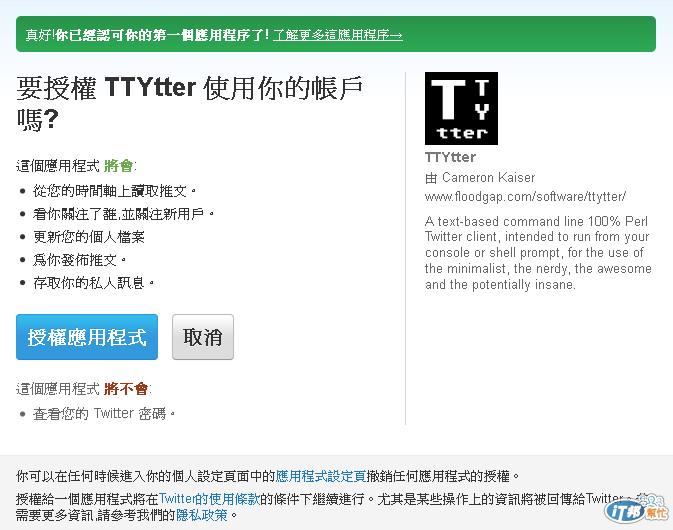Click the 存取你的私人訊息 permission item
The width and height of the screenshot is (673, 530).
(93, 283)
